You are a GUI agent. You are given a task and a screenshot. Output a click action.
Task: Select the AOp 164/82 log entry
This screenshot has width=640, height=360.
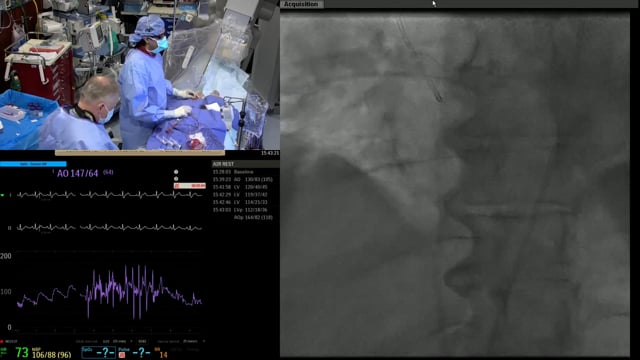[x=253, y=218]
